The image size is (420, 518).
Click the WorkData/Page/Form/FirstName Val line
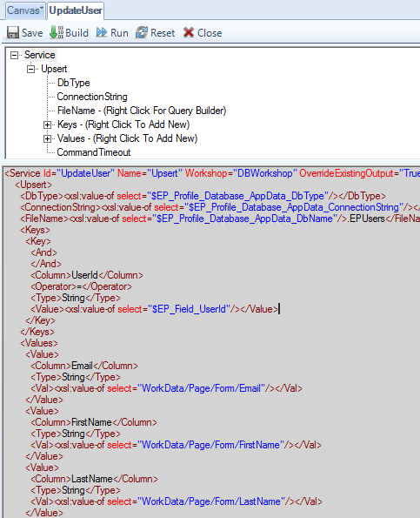[x=176, y=445]
